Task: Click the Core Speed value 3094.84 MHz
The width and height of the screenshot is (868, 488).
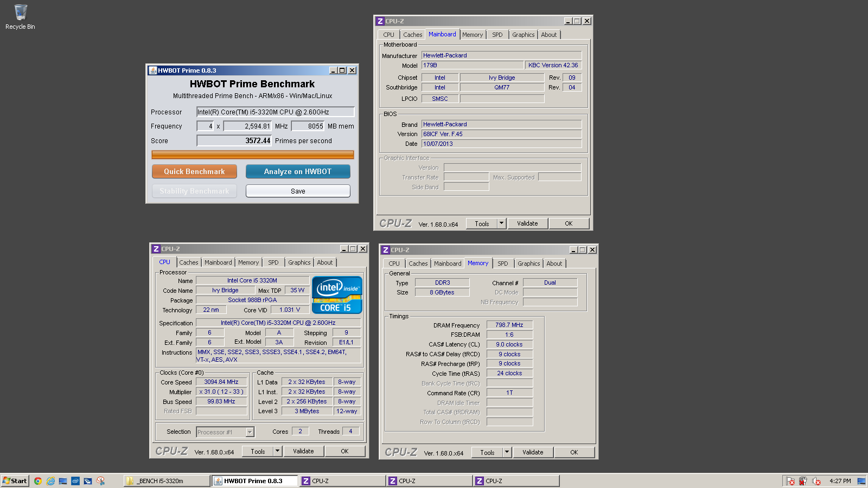Action: 221,382
